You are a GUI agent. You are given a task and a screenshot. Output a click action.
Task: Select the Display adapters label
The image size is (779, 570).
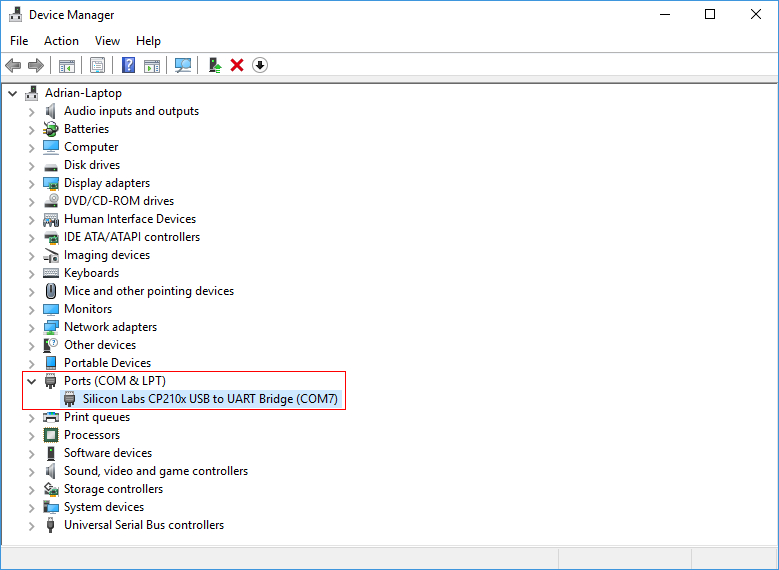click(107, 183)
